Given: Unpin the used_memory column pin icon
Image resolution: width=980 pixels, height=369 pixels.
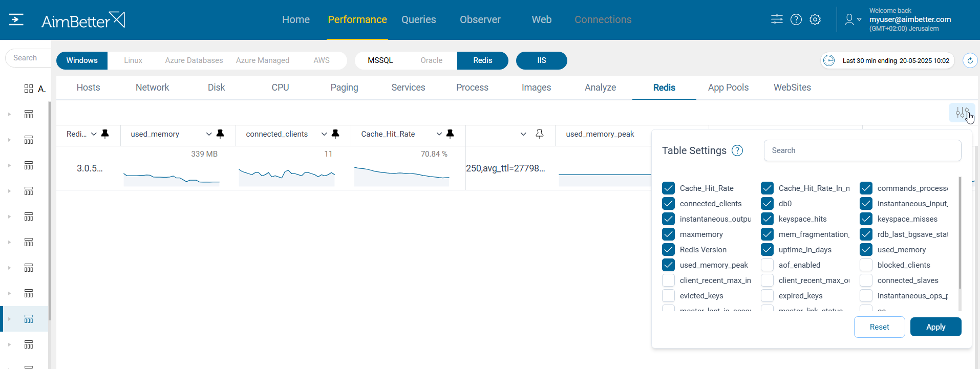Looking at the screenshot, I should pyautogui.click(x=220, y=134).
